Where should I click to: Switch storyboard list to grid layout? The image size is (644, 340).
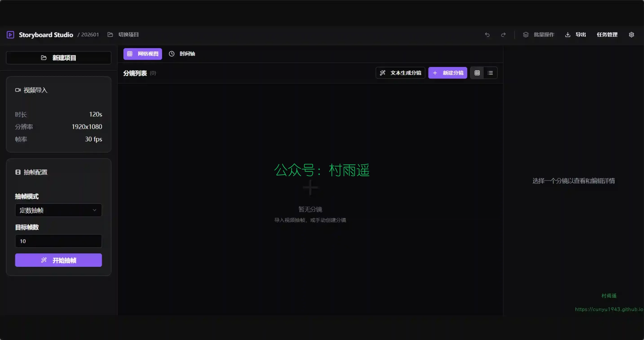[477, 73]
